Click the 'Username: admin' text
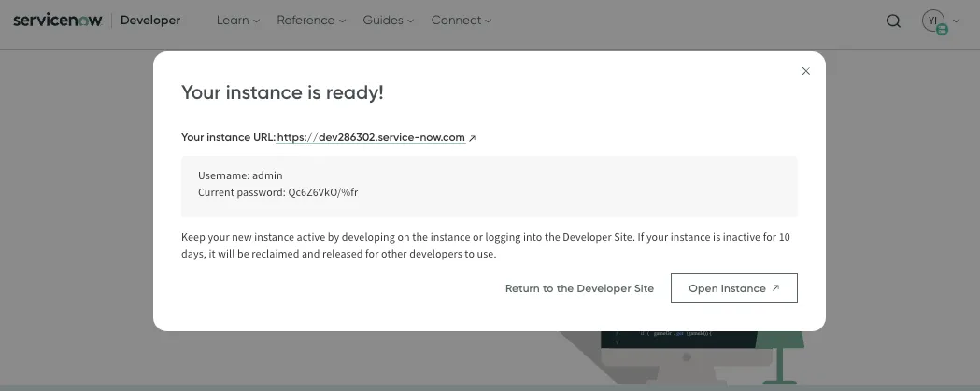Screen dimensions: 980x391 click(x=240, y=175)
